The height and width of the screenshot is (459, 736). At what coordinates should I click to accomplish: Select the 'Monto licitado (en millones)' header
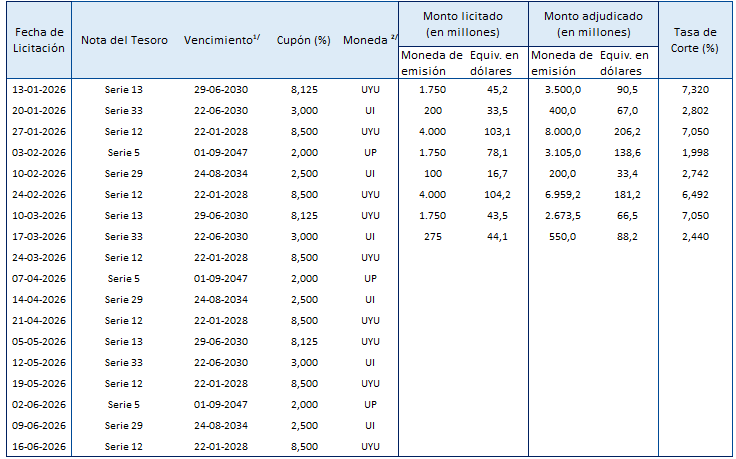[463, 24]
